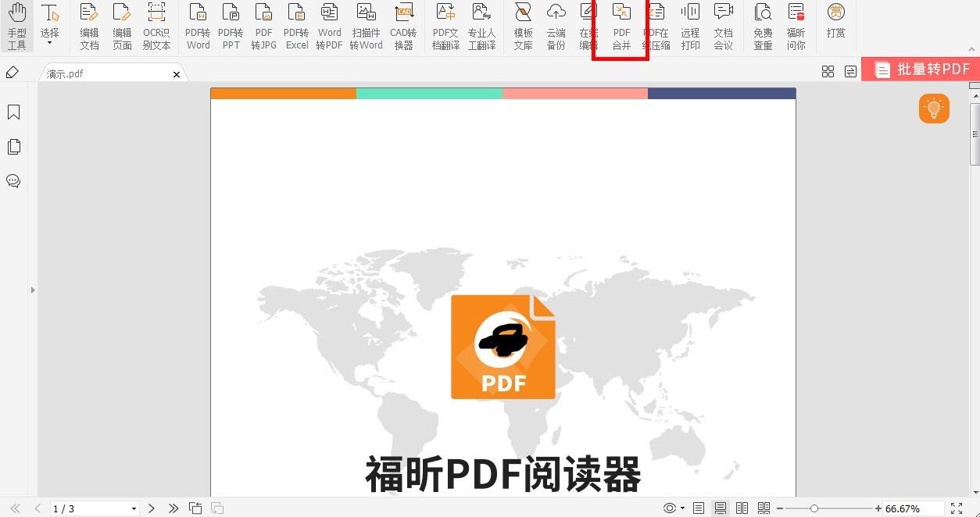The width and height of the screenshot is (980, 517).
Task: Click the zoom slider handle
Action: [x=814, y=508]
